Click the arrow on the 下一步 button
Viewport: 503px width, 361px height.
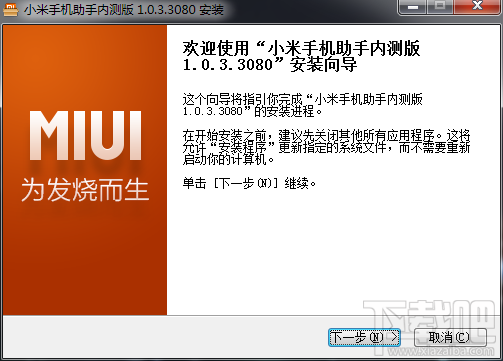click(394, 337)
